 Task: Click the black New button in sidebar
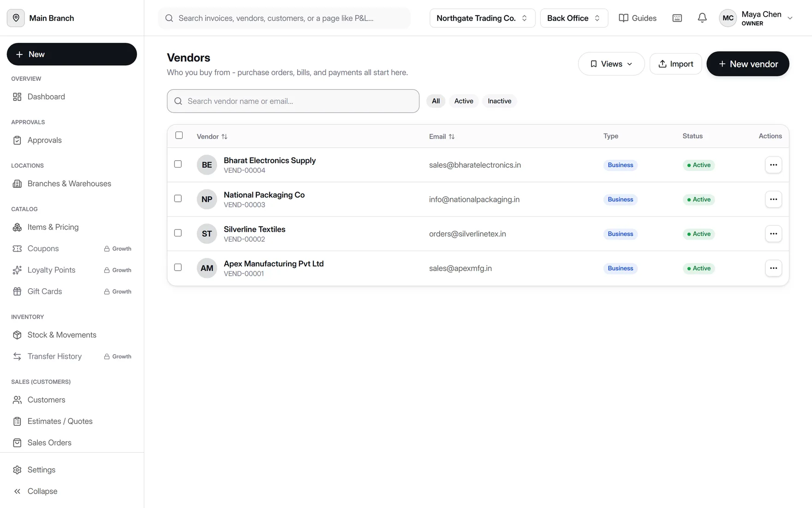72,54
